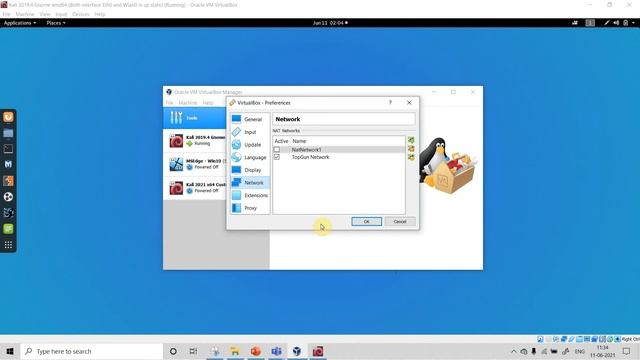Open Files from the Kali dock

click(x=8, y=133)
